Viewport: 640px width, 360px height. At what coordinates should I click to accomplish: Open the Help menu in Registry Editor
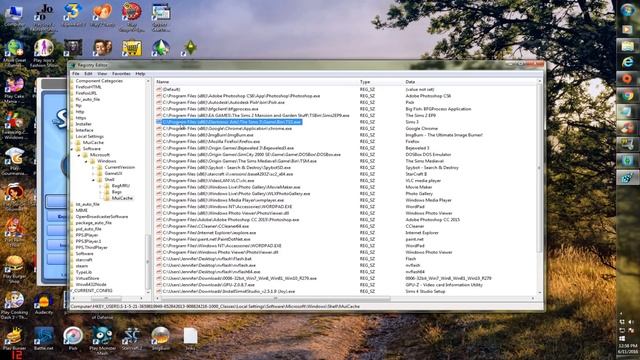140,74
